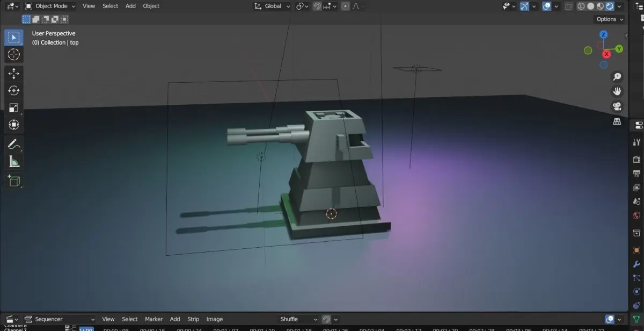Toggle camera view with camera icon
This screenshot has height=331, width=644.
(617, 106)
